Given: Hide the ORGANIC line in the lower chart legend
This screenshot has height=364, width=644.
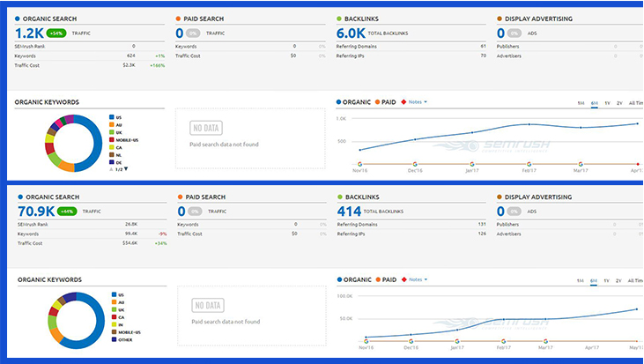Looking at the screenshot, I should point(355,280).
